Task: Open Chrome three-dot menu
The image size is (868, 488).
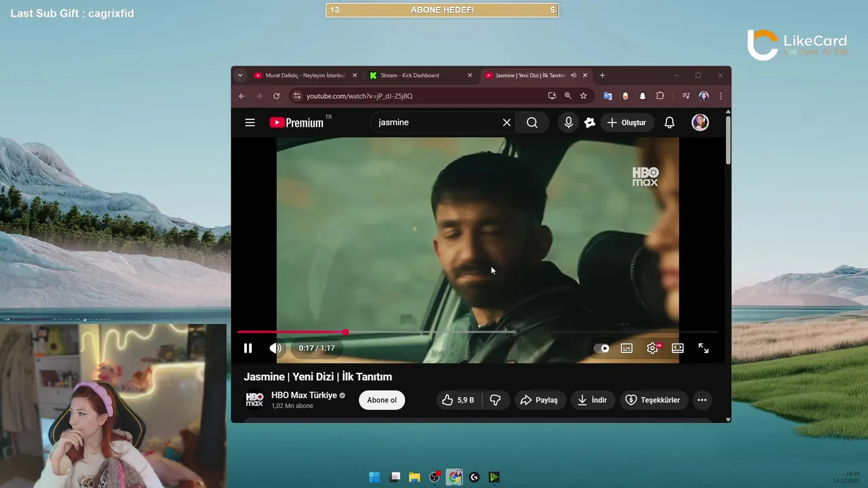Action: tap(721, 96)
